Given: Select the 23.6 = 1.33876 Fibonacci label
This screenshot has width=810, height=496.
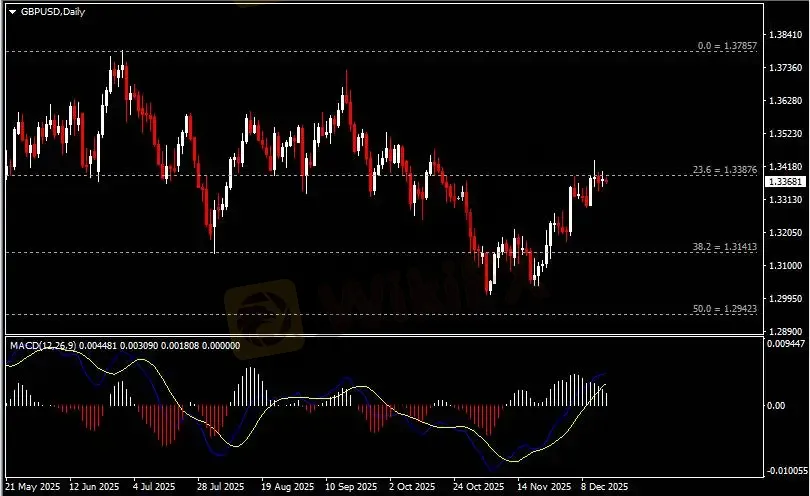Looking at the screenshot, I should (x=725, y=169).
